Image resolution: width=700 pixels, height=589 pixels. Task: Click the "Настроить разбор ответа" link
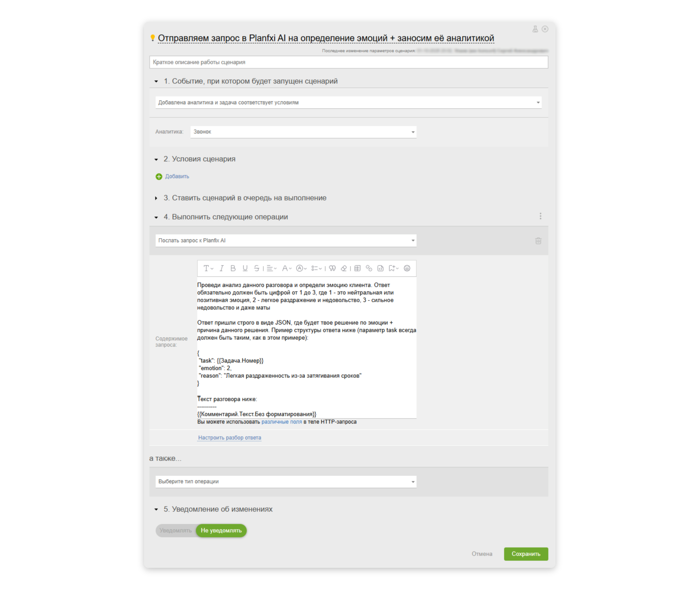(230, 438)
